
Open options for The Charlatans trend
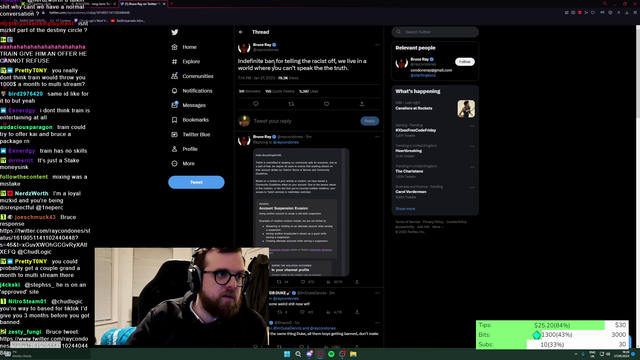point(472,167)
